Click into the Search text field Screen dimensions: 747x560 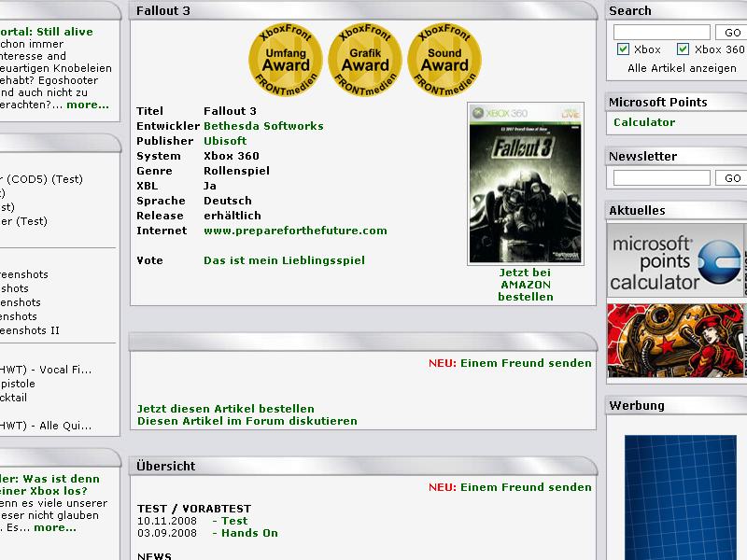(661, 33)
